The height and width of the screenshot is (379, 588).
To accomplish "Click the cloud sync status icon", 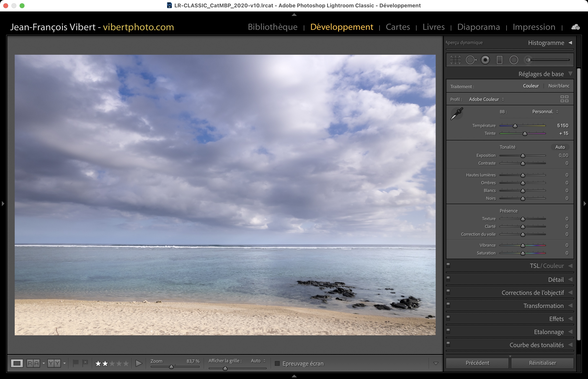I will point(575,27).
